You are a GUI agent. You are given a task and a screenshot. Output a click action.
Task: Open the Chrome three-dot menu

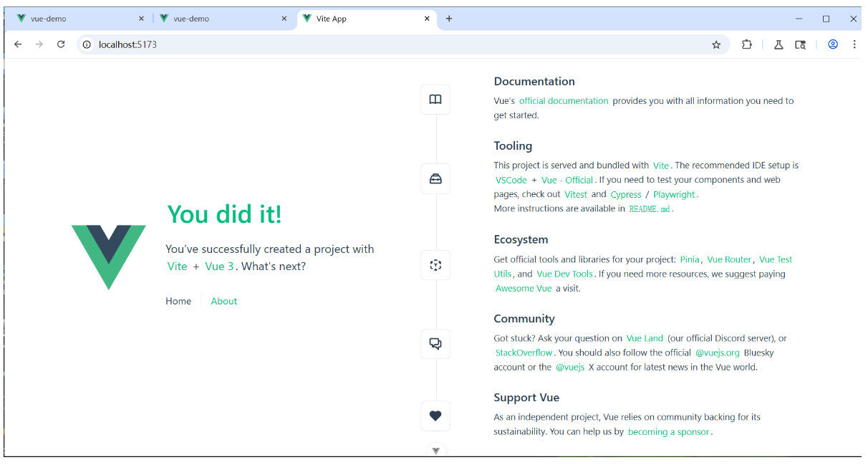coord(854,44)
